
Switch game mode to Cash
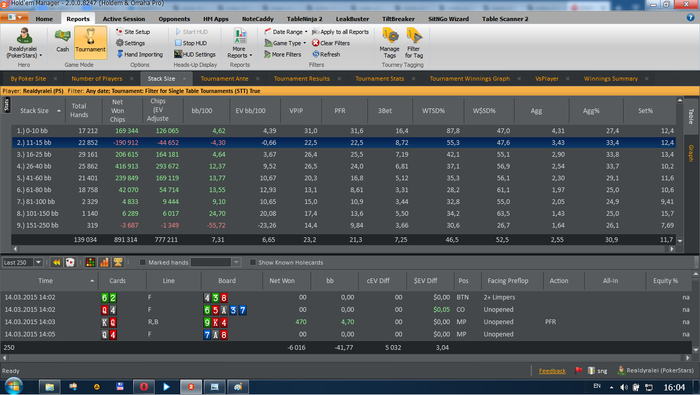tap(62, 41)
